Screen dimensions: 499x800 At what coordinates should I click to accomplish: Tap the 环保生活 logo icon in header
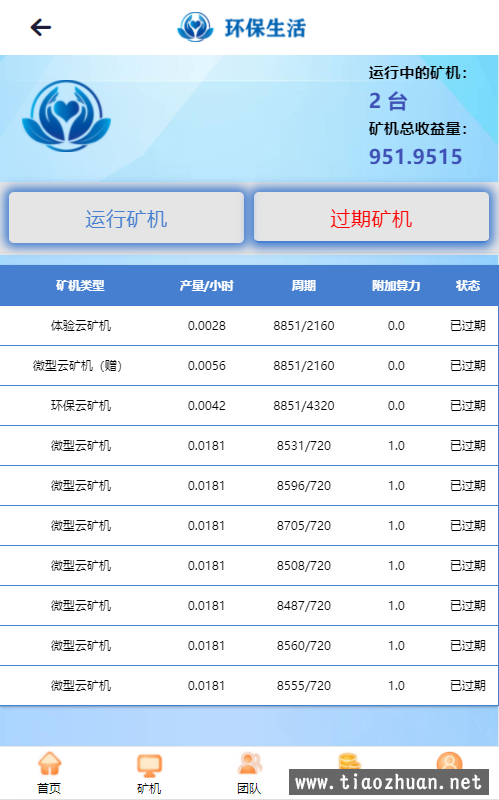[x=195, y=27]
